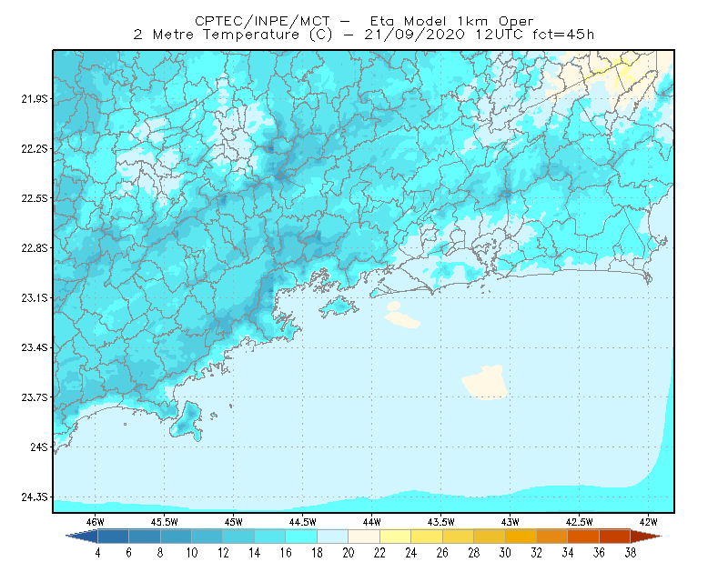
Task: Click the 20-22 degree cream swatch
Action: coord(364,537)
